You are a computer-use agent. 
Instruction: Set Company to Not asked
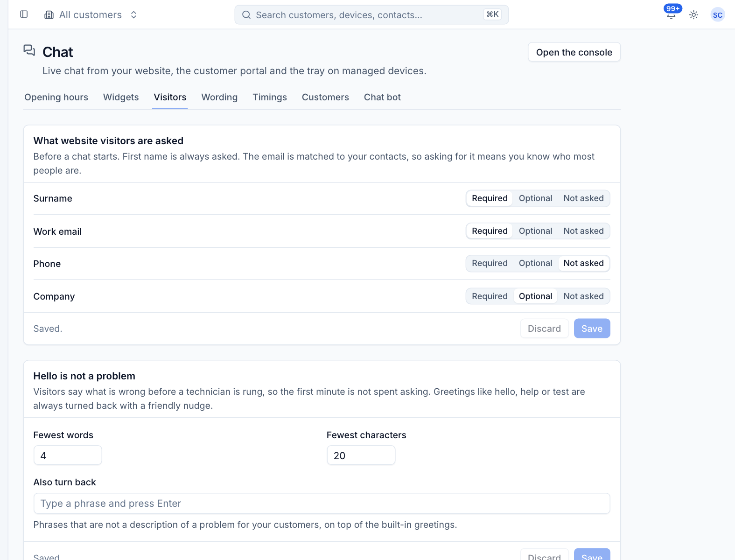[583, 296]
